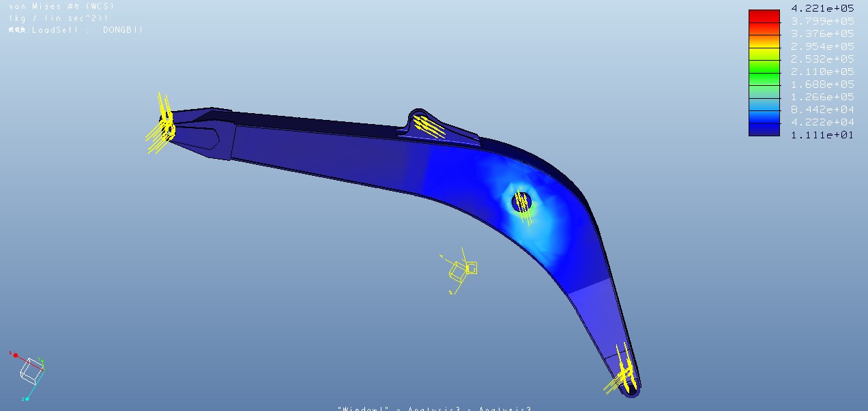868x411 pixels.
Task: Click the legend value 2.532e+05
Action: point(822,59)
